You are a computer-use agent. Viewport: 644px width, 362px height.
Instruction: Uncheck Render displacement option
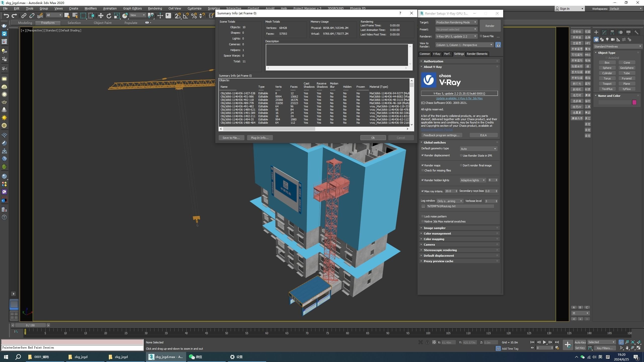coord(422,155)
